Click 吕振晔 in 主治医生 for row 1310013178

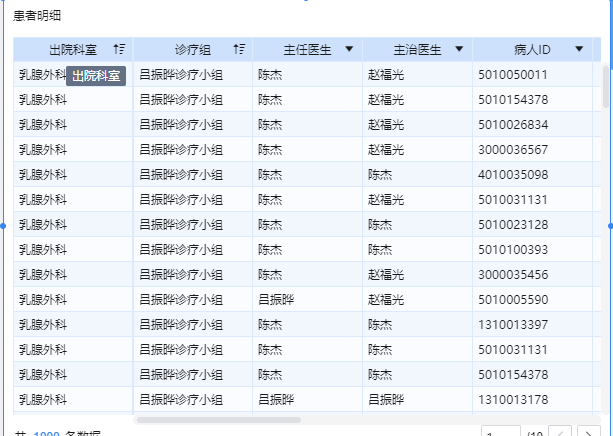(x=386, y=400)
